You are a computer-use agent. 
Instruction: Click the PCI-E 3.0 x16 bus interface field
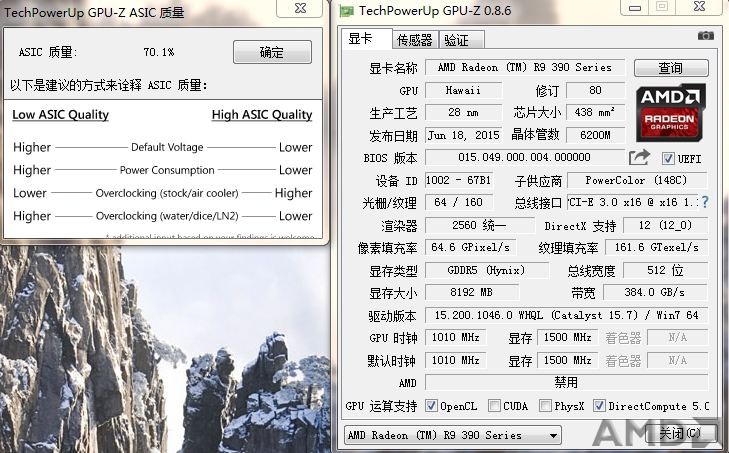pos(633,202)
